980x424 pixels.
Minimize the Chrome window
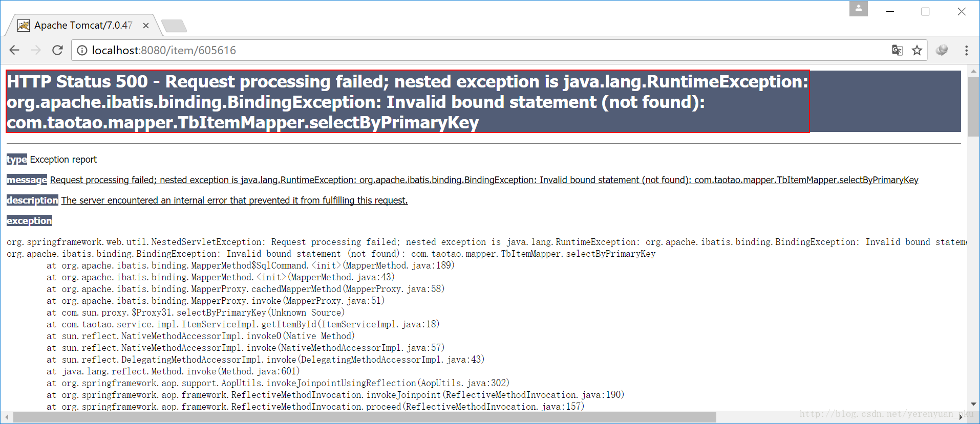[x=890, y=11]
